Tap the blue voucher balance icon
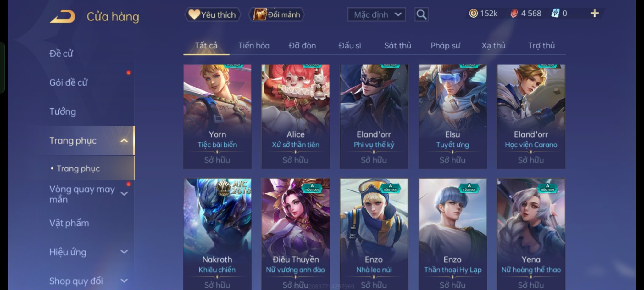Viewport: 644px width, 290px height. [x=555, y=13]
